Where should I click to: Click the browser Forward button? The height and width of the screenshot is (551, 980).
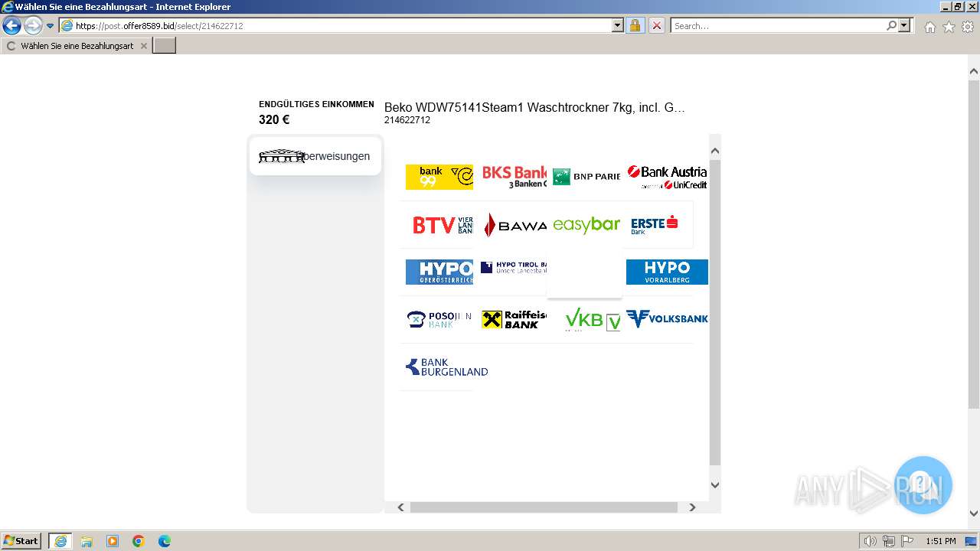33,25
